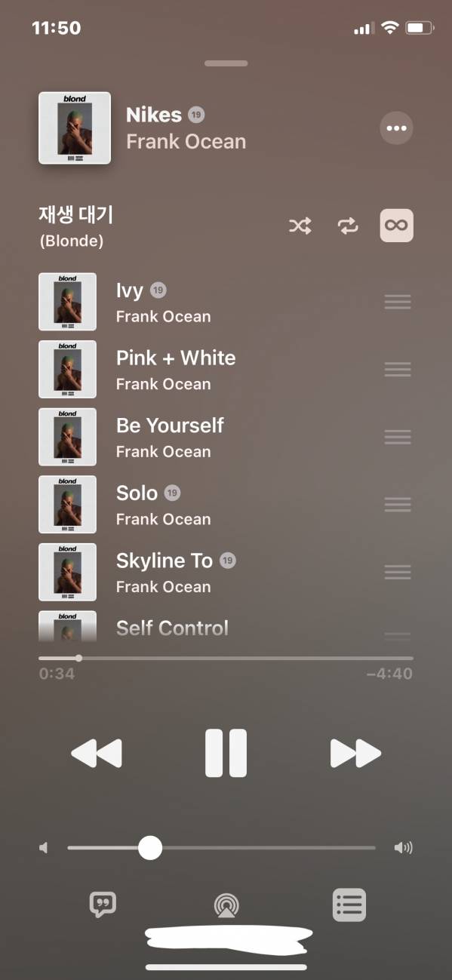Go back to the previous track
452x980 pixels.
click(97, 753)
